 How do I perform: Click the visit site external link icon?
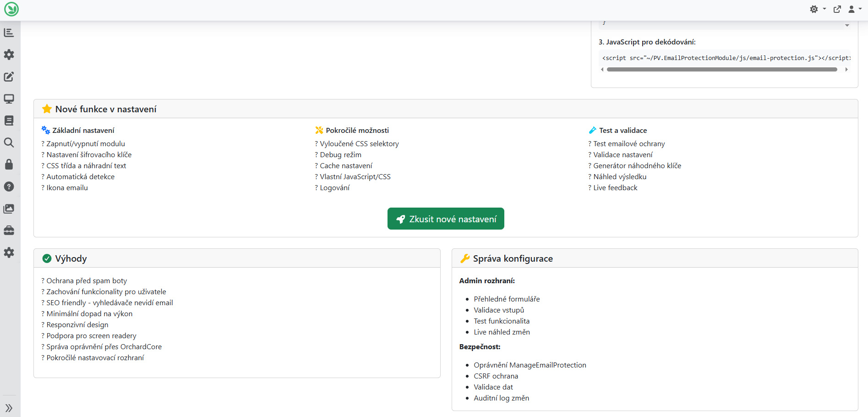[837, 9]
